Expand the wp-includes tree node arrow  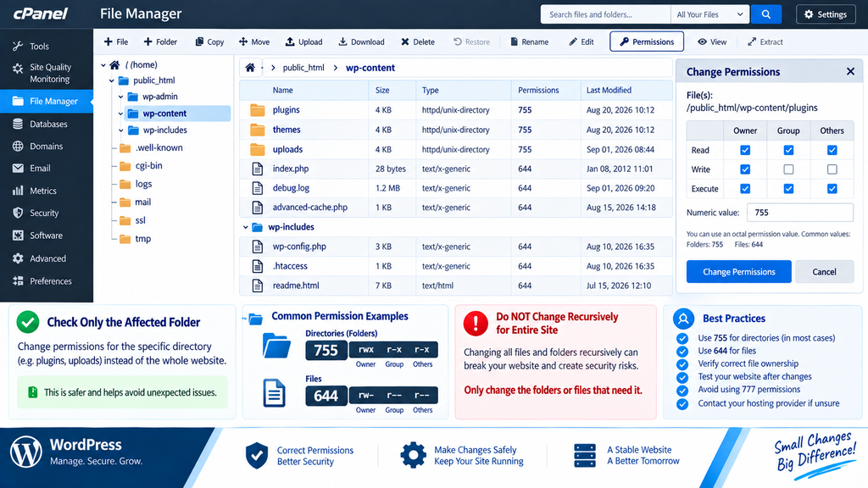tap(120, 130)
